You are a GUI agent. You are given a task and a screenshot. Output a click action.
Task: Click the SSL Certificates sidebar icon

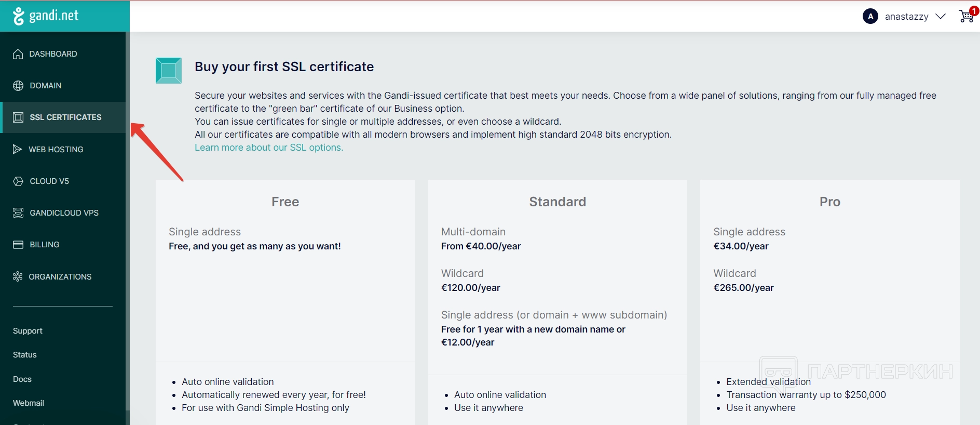click(18, 117)
